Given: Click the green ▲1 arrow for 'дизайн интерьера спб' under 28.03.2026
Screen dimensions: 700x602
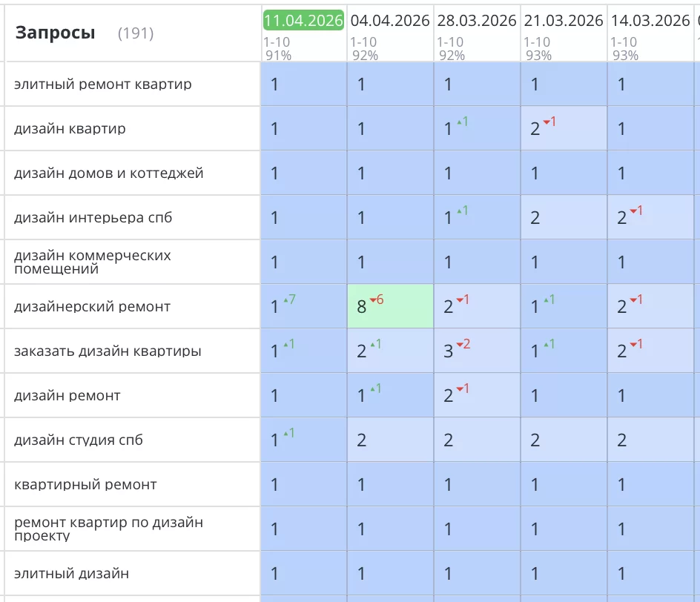Looking at the screenshot, I should 460,212.
